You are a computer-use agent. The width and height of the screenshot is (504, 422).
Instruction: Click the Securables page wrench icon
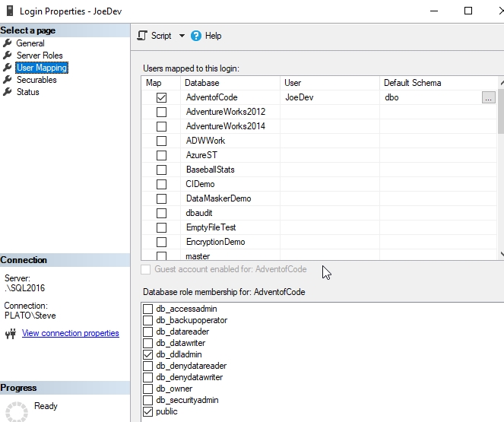coord(8,80)
